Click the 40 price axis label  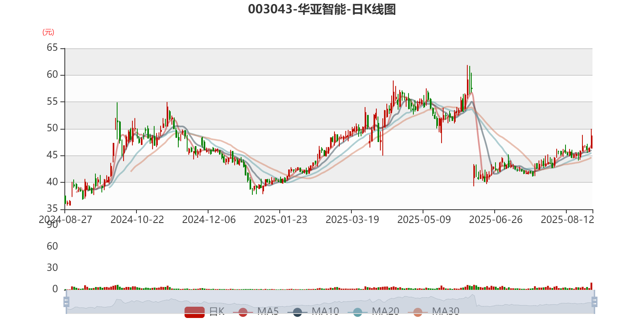click(x=52, y=182)
